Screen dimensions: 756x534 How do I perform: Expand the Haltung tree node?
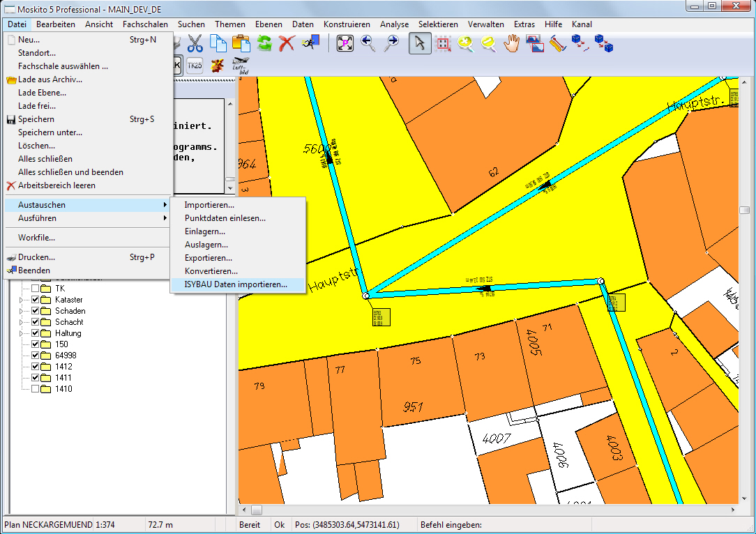21,333
